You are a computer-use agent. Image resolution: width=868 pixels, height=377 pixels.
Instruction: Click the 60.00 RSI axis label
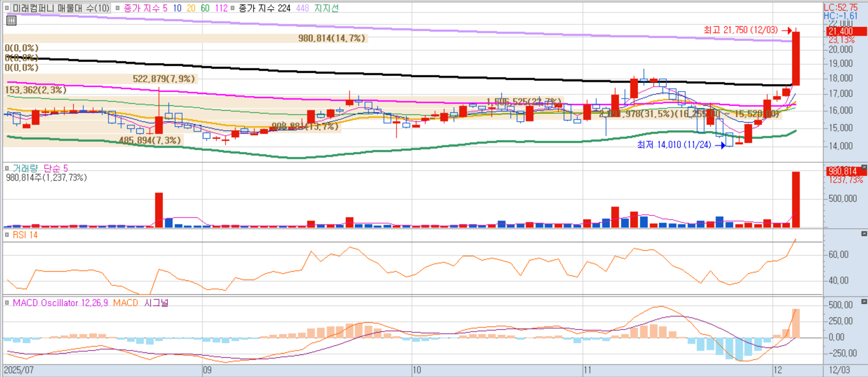[839, 255]
